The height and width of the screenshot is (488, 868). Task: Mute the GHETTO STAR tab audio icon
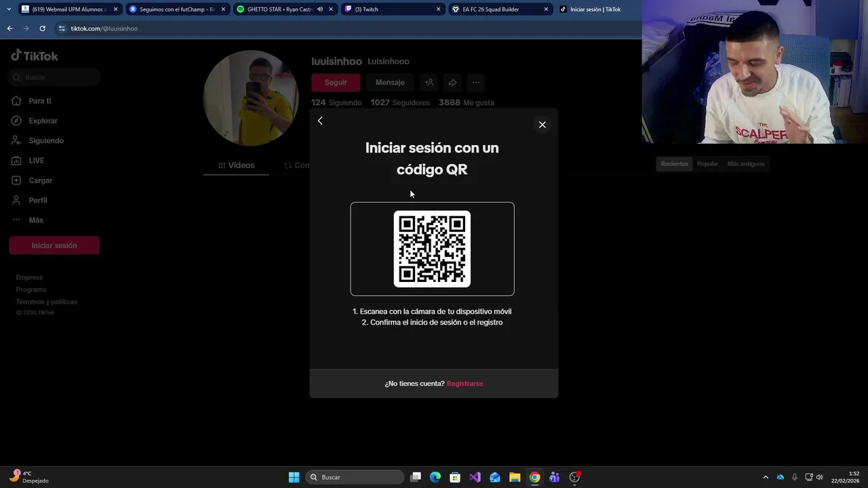(x=320, y=9)
